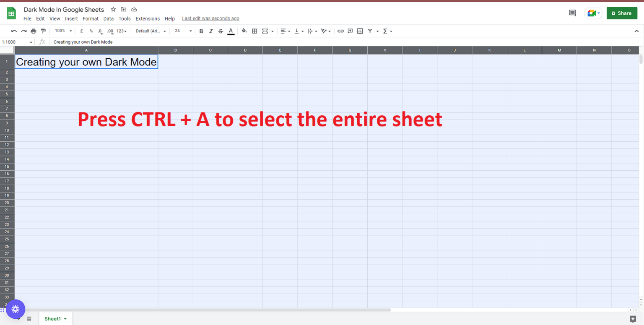Insert a chart using the chart icon
Image resolution: width=644 pixels, height=325 pixels.
(360, 31)
